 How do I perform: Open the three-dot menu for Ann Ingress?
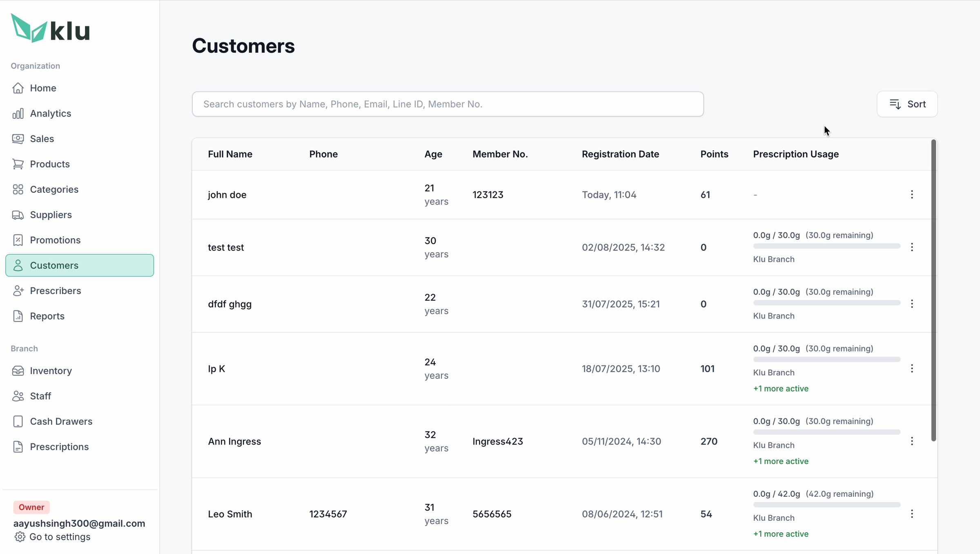coord(912,441)
